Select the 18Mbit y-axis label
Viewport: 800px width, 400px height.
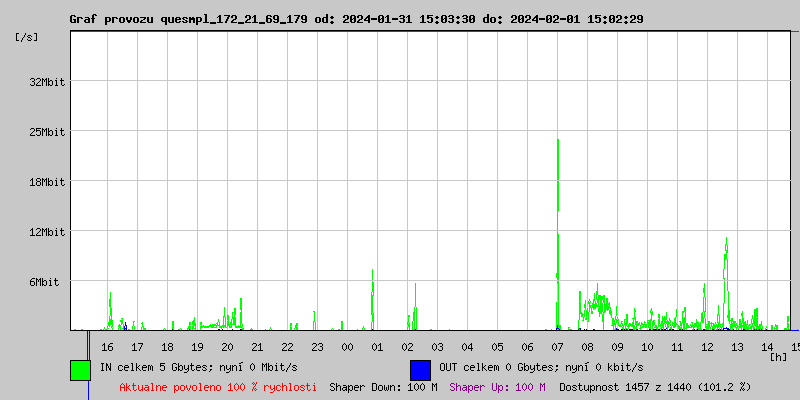47,182
